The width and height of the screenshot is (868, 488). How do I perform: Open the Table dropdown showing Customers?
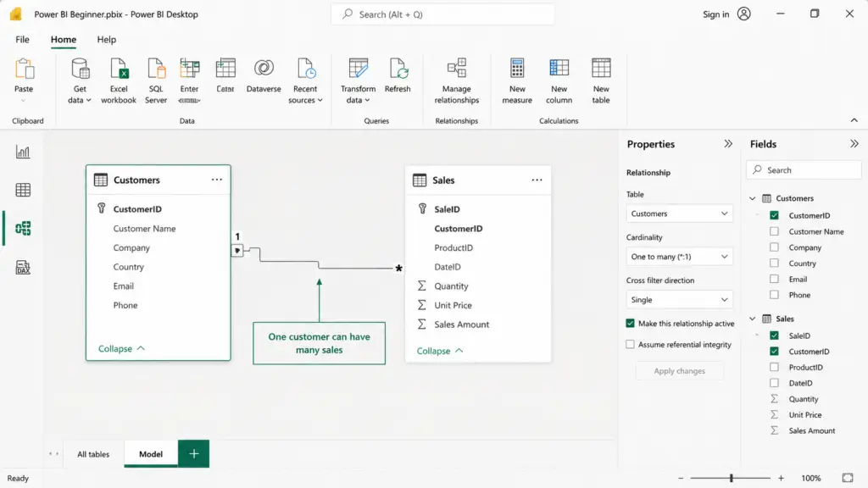pos(679,213)
